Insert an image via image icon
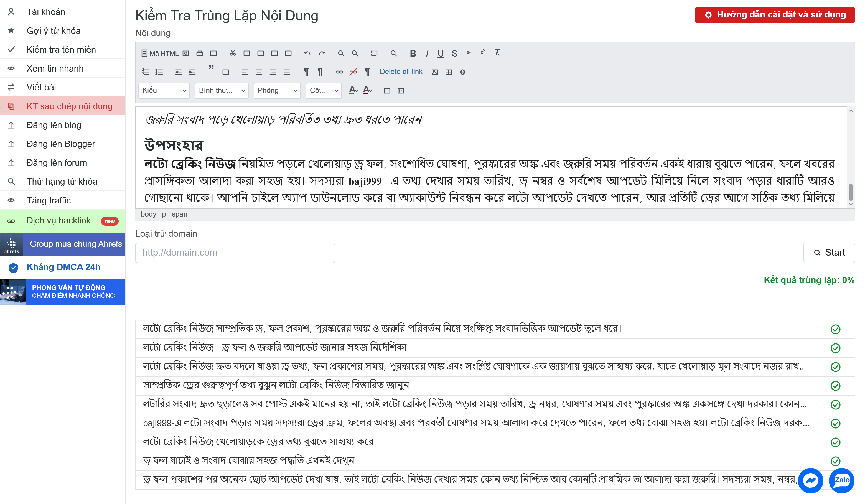 pyautogui.click(x=434, y=72)
